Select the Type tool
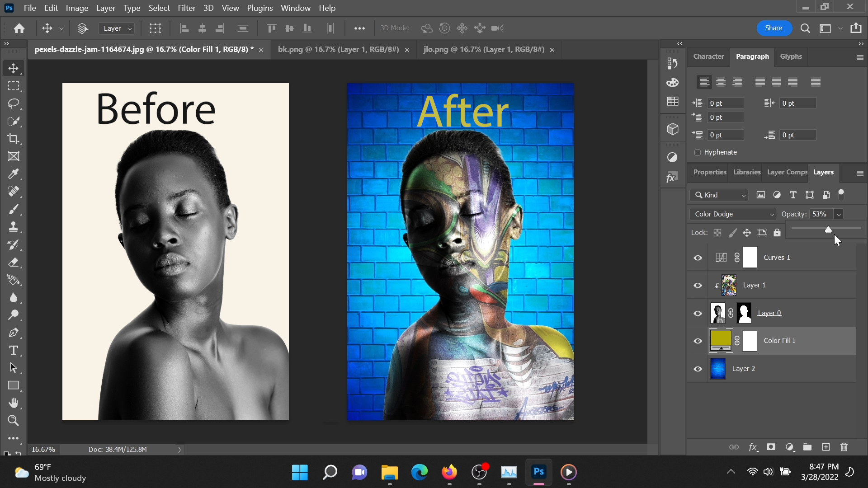 point(14,350)
